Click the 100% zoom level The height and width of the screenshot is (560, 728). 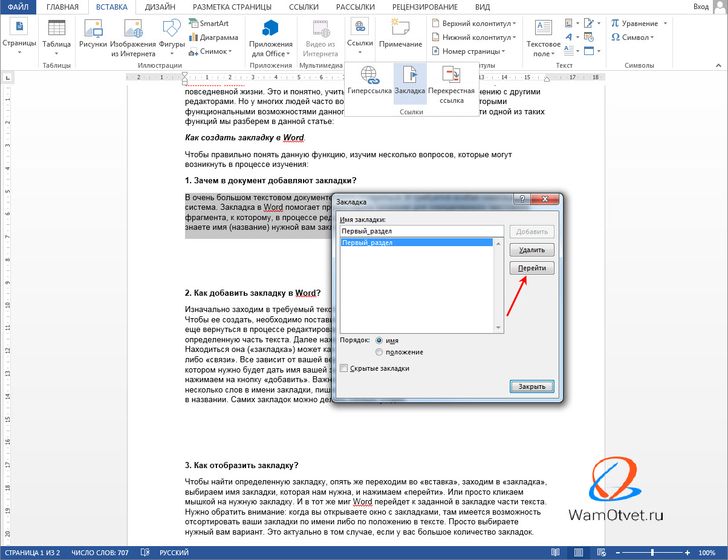(x=707, y=553)
